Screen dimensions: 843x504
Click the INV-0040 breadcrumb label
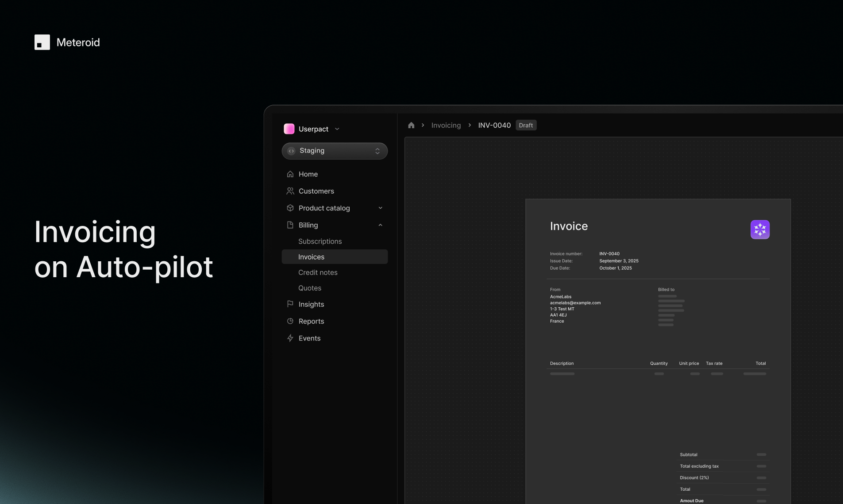494,126
